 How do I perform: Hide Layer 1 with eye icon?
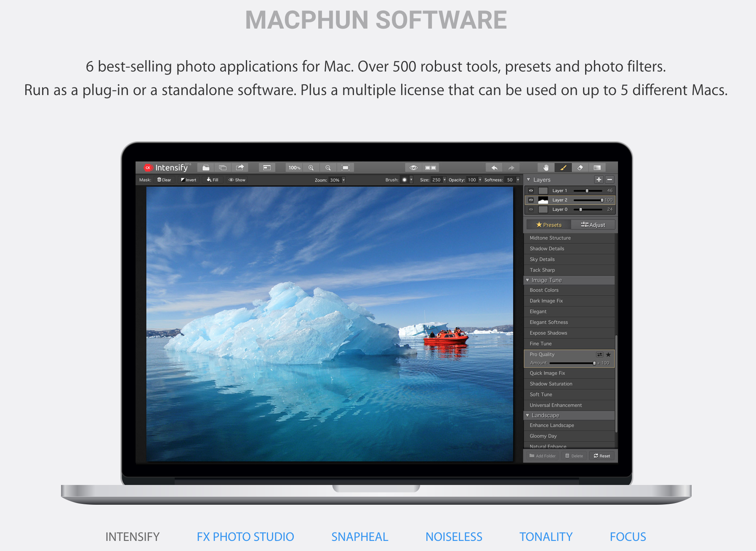tap(531, 191)
